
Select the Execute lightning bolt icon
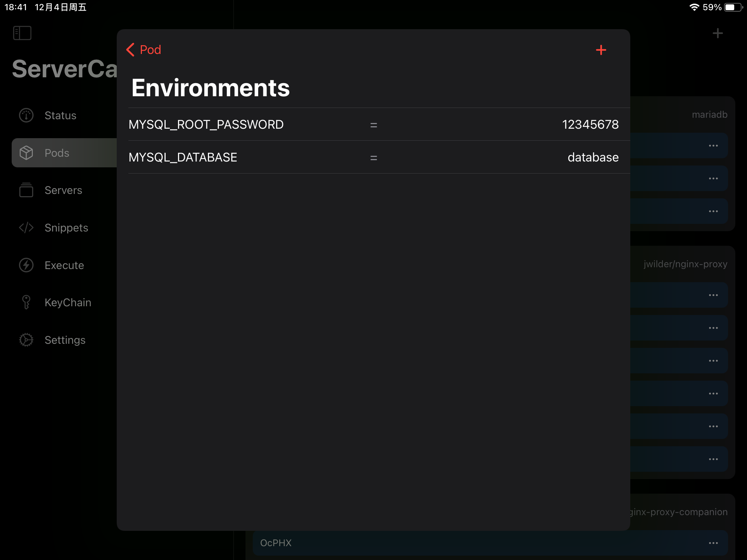(x=26, y=265)
